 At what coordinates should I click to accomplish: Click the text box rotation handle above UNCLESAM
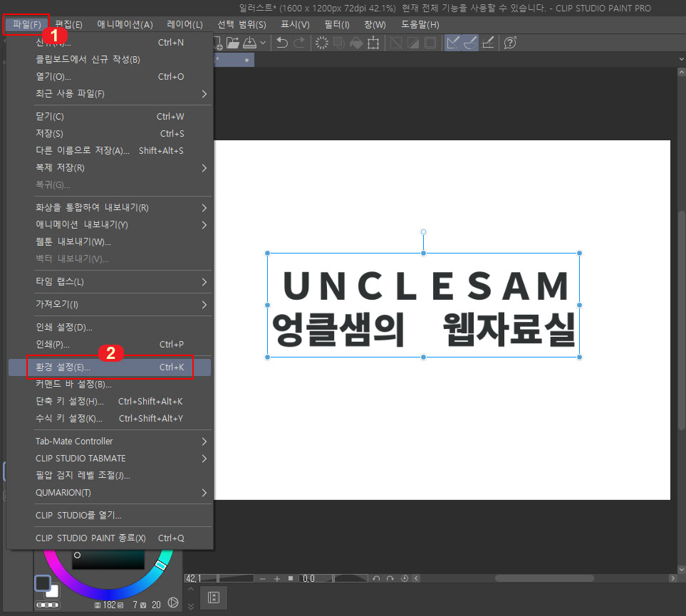click(x=423, y=232)
